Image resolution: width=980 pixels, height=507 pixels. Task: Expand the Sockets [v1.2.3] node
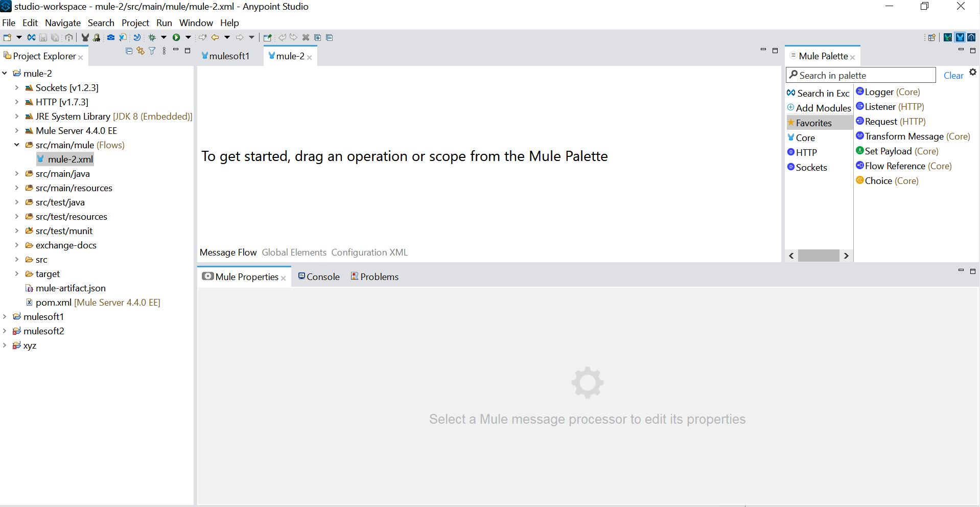(17, 87)
